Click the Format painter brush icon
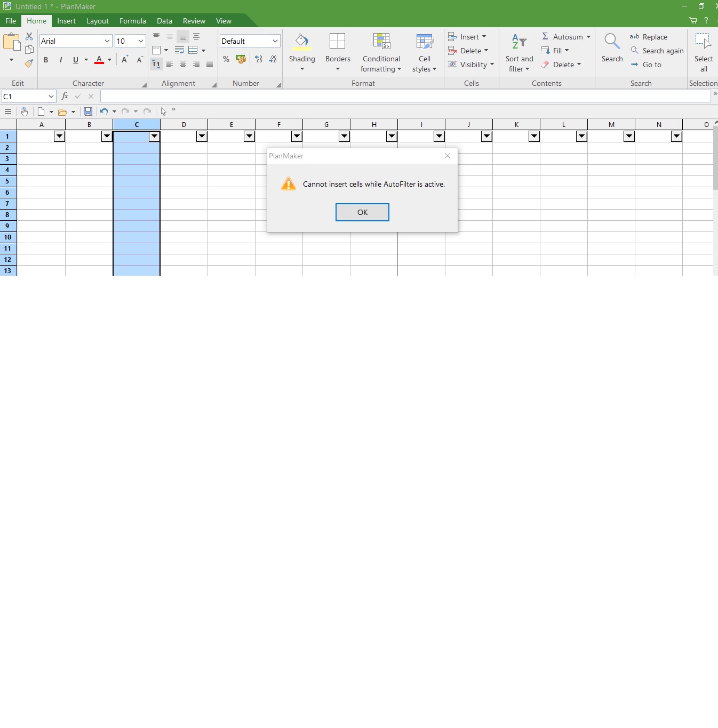The height and width of the screenshot is (728, 718). (x=29, y=63)
